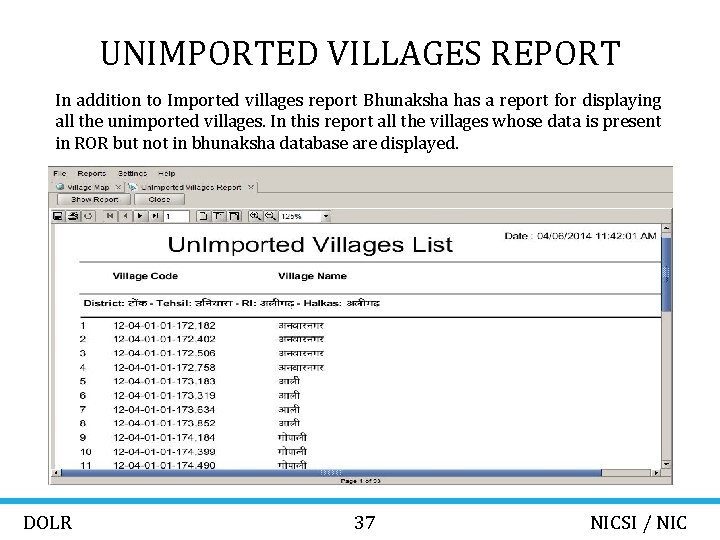The width and height of the screenshot is (720, 540).
Task: Click village code 12-04-01-01-173.183
Action: click(164, 382)
